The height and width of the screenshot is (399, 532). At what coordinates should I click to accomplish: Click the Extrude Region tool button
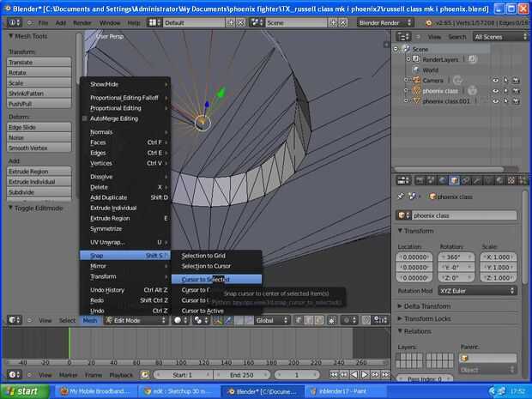(x=39, y=172)
